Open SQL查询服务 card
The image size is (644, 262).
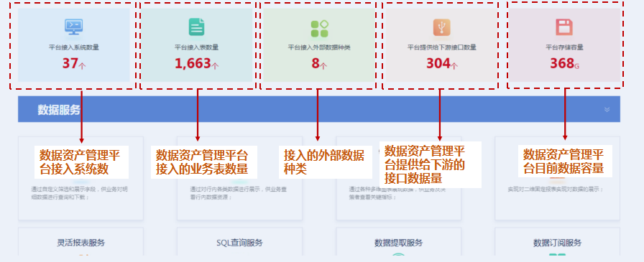(x=239, y=242)
